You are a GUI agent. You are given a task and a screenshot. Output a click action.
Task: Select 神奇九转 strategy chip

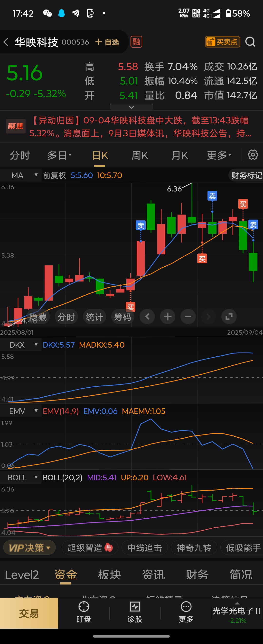click(194, 548)
